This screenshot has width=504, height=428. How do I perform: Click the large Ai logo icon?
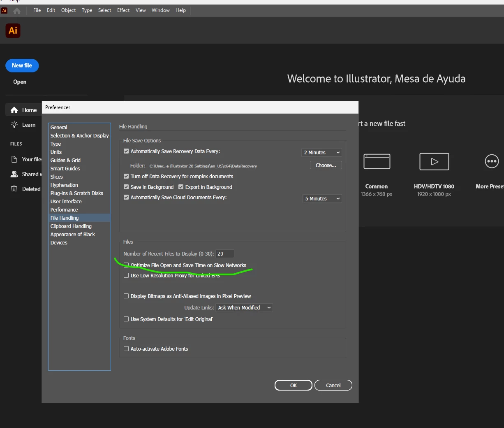(13, 30)
